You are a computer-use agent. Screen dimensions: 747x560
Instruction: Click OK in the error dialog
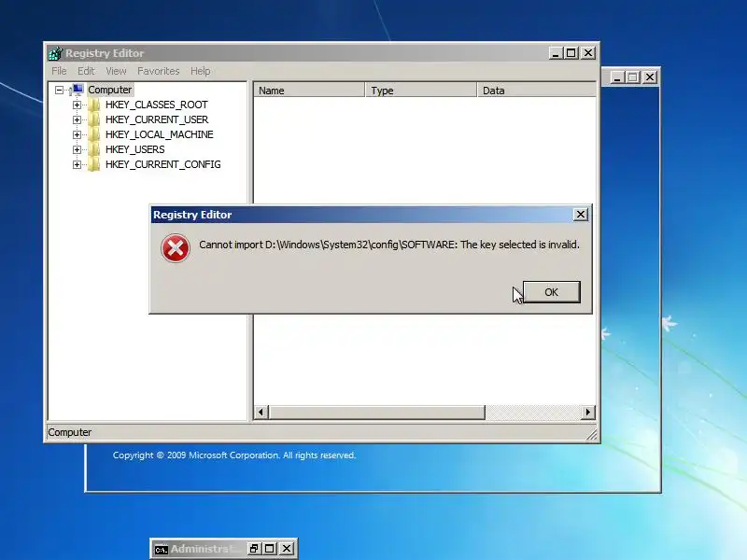[551, 292]
